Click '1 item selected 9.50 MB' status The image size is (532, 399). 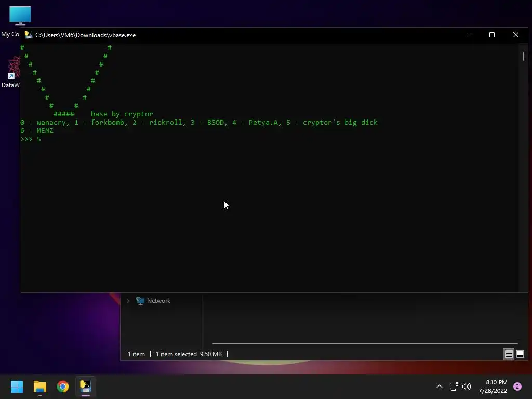[x=189, y=354]
